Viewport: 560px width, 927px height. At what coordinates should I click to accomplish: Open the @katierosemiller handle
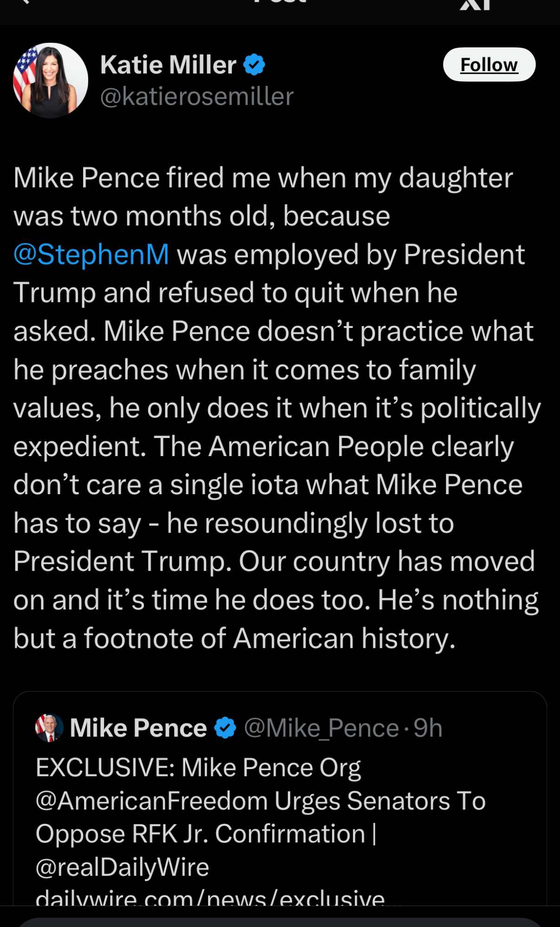[x=197, y=97]
